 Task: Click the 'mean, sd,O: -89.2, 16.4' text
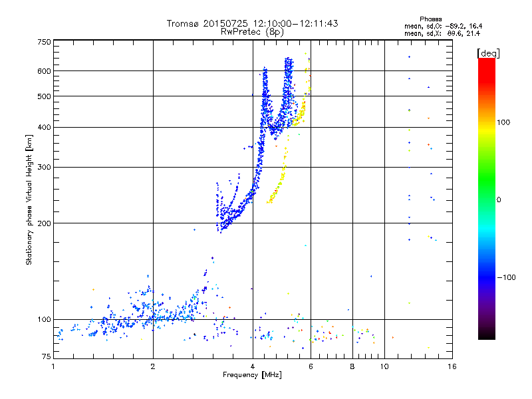pyautogui.click(x=443, y=26)
